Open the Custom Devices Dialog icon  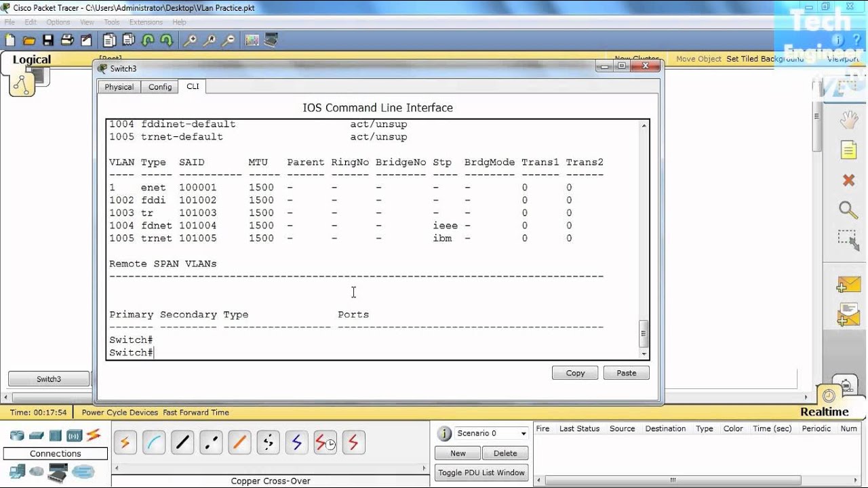tap(271, 41)
